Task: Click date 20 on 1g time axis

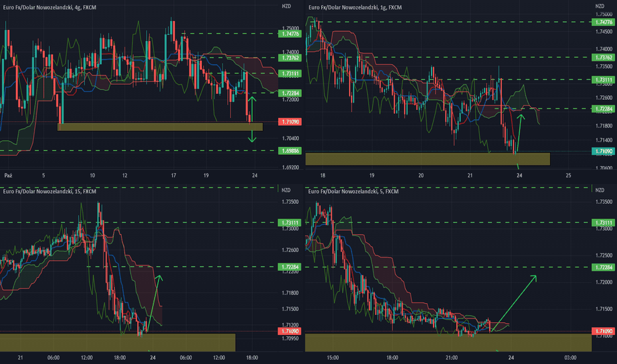Action: click(x=421, y=175)
